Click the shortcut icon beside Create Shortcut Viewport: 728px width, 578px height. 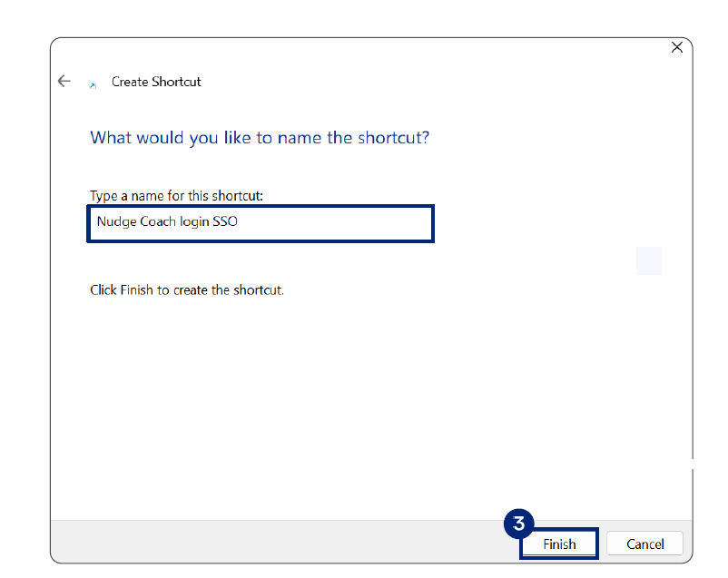(x=92, y=85)
